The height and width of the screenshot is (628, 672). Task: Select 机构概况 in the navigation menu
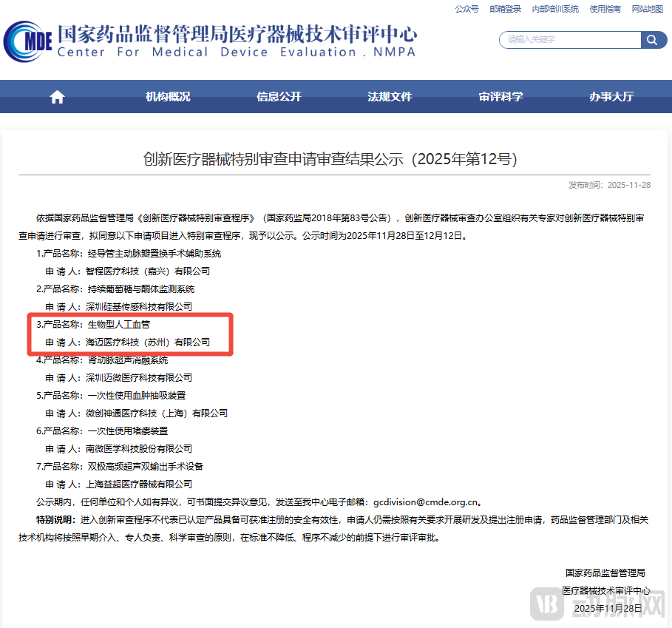click(x=167, y=96)
